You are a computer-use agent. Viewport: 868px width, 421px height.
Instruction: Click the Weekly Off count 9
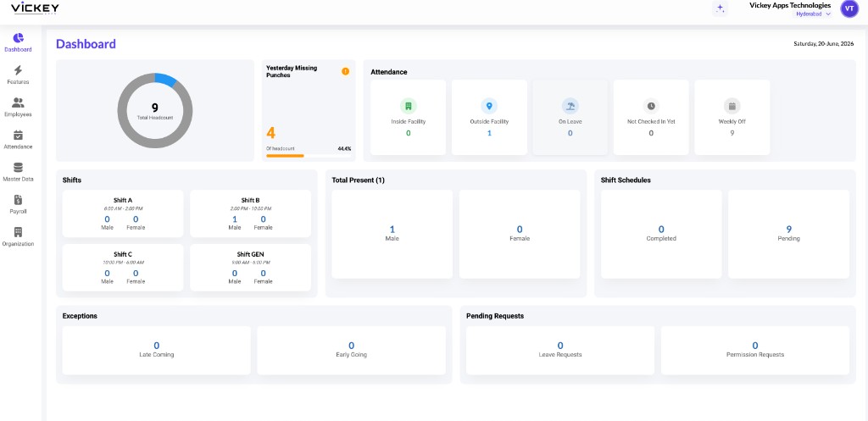[732, 133]
